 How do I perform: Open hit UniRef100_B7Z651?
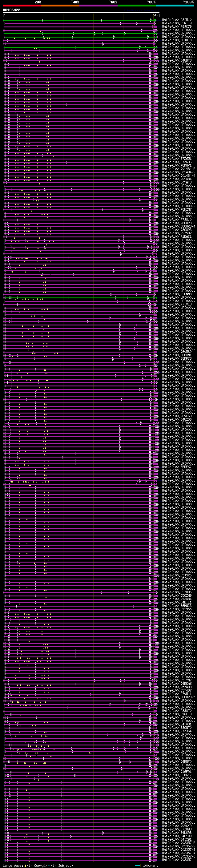(177, 159)
